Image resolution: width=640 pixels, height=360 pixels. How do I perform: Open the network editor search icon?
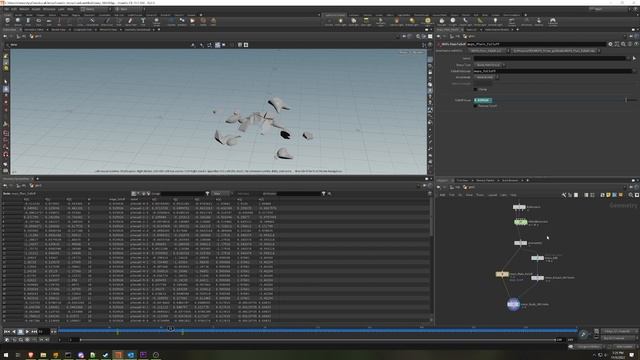click(631, 195)
